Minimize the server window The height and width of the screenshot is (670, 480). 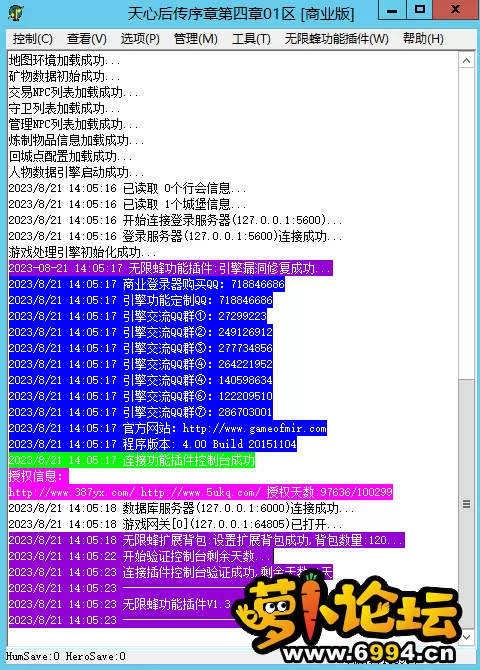coord(392,10)
